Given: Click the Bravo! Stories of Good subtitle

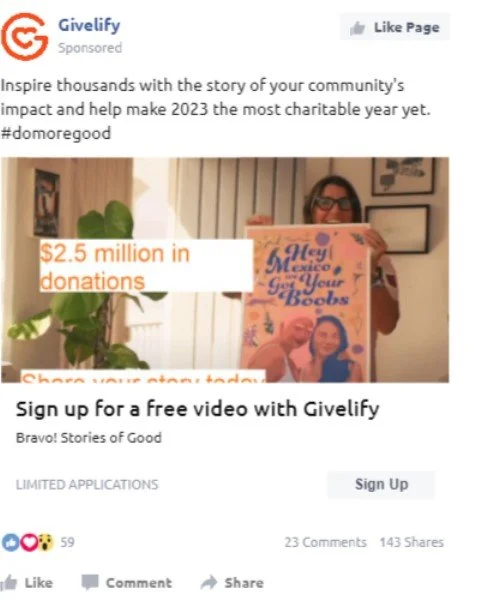Looking at the screenshot, I should click(89, 438).
